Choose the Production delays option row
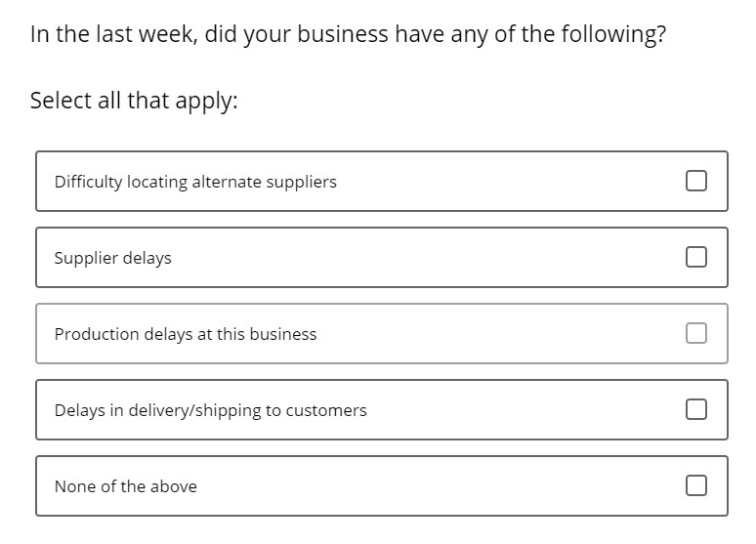The image size is (756, 544). tap(382, 333)
